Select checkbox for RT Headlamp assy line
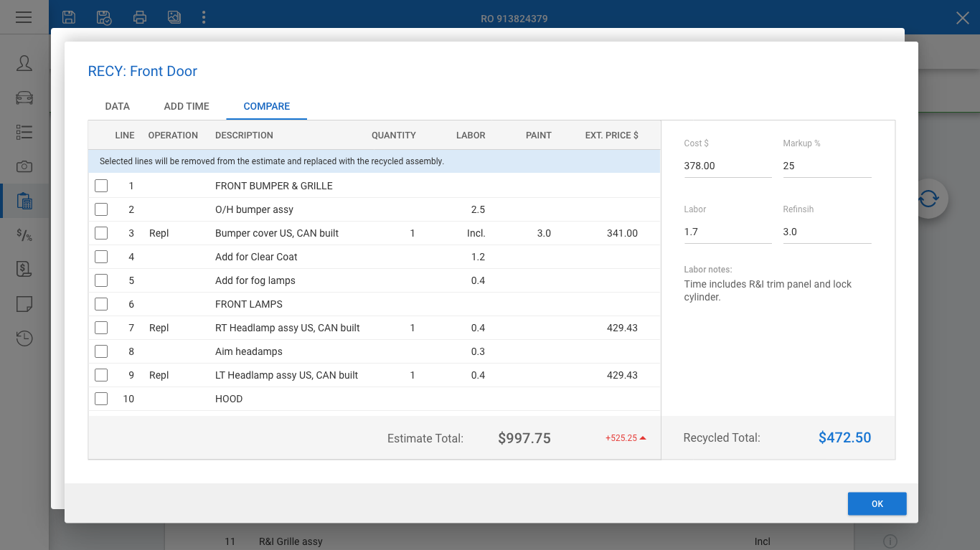The height and width of the screenshot is (550, 980). point(101,328)
